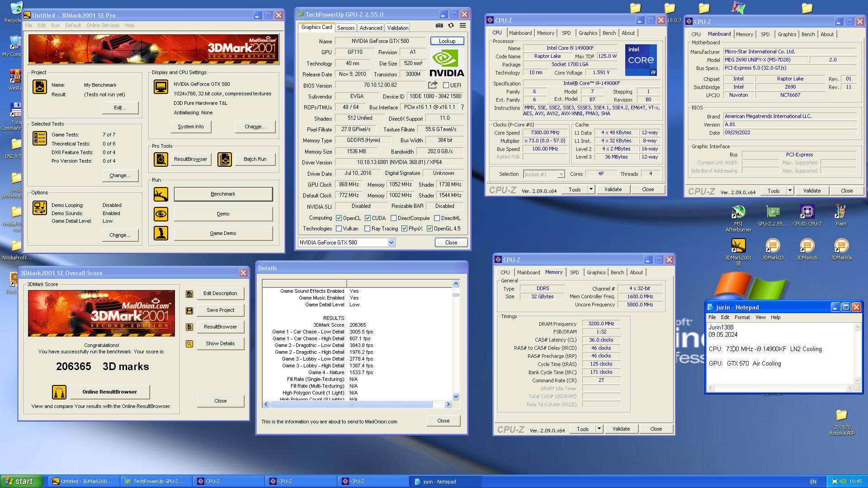
Task: Toggle the OpenCL checkbox
Action: (339, 218)
